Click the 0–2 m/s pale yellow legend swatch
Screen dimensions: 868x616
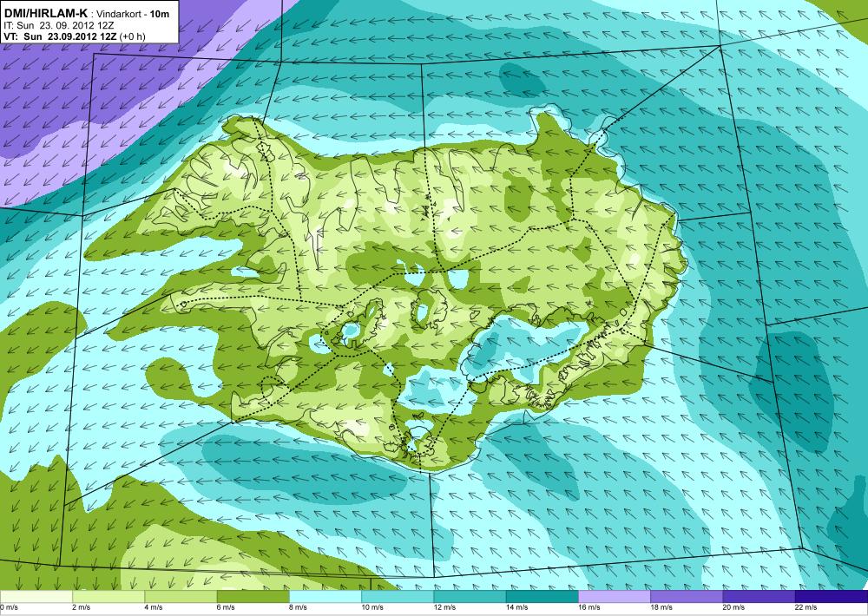click(36, 597)
